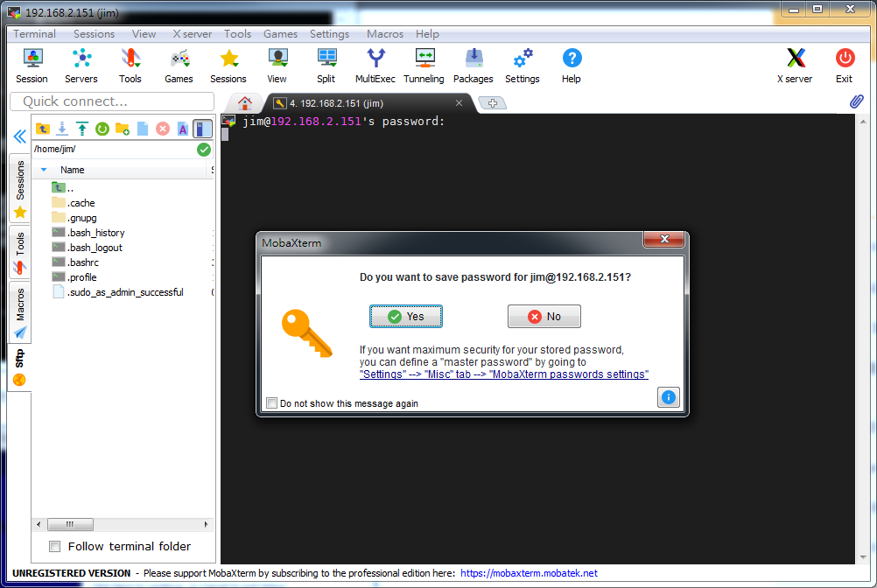
Task: Collapse the sidebar with the double-arrow icon
Action: click(x=20, y=136)
